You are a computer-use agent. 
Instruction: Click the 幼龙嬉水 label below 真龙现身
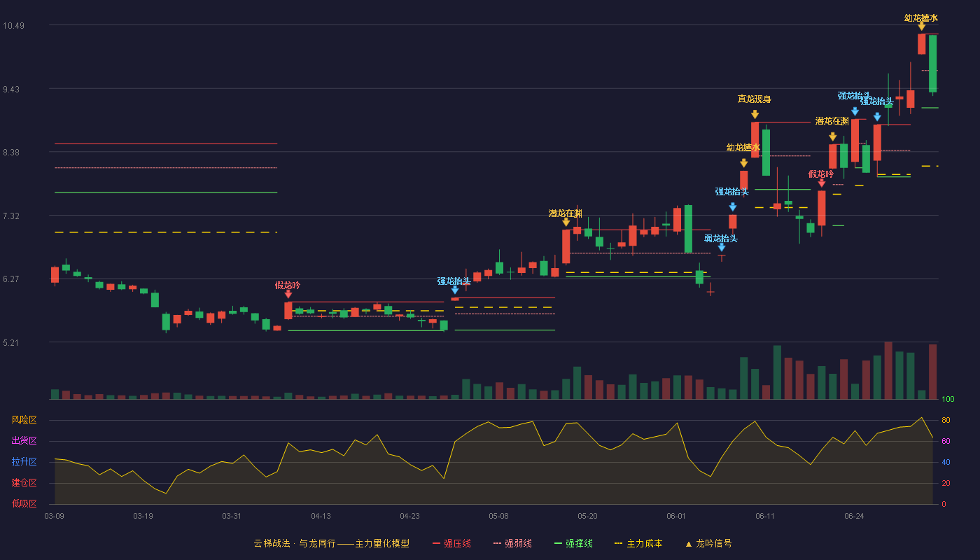(x=743, y=148)
